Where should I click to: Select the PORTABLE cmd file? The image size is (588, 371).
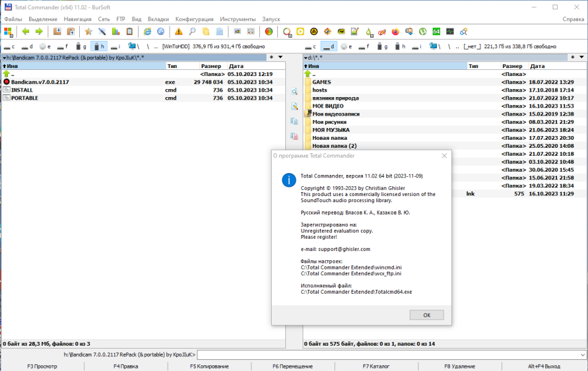point(144,98)
